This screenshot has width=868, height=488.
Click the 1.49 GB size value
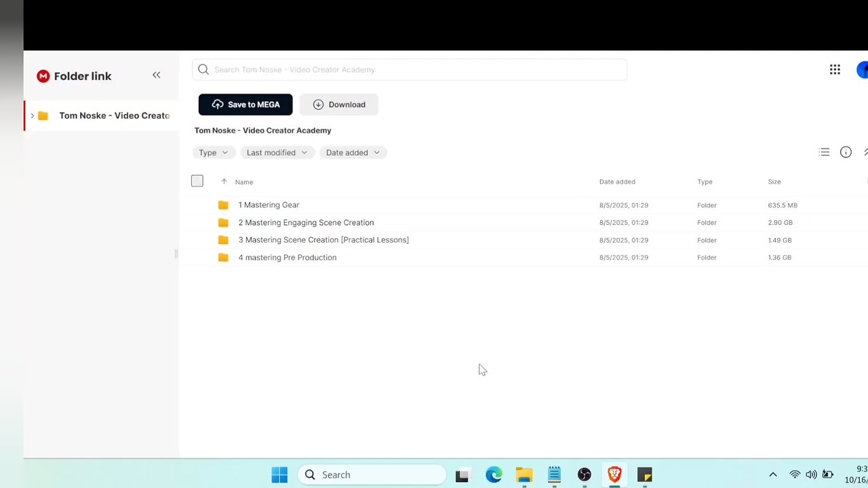(780, 241)
